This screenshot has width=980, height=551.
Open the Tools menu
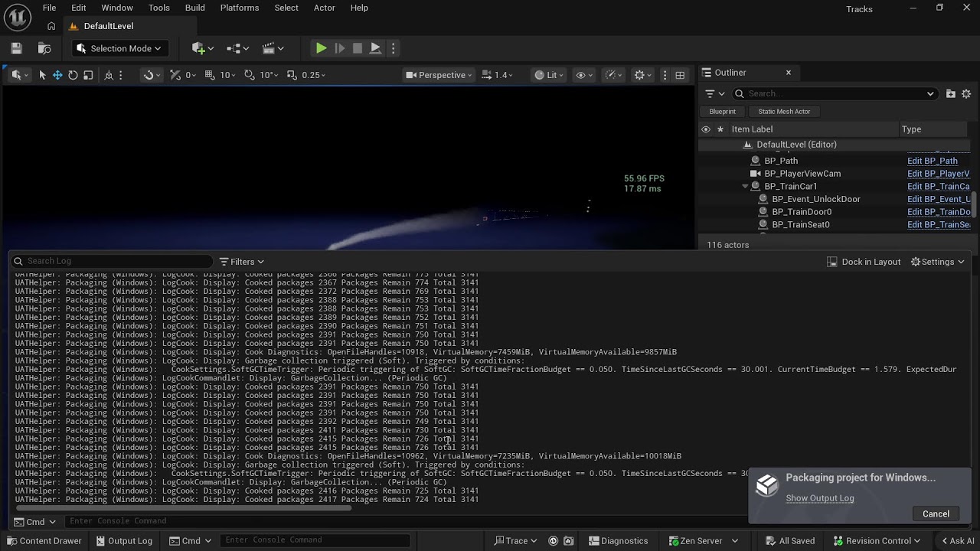159,8
